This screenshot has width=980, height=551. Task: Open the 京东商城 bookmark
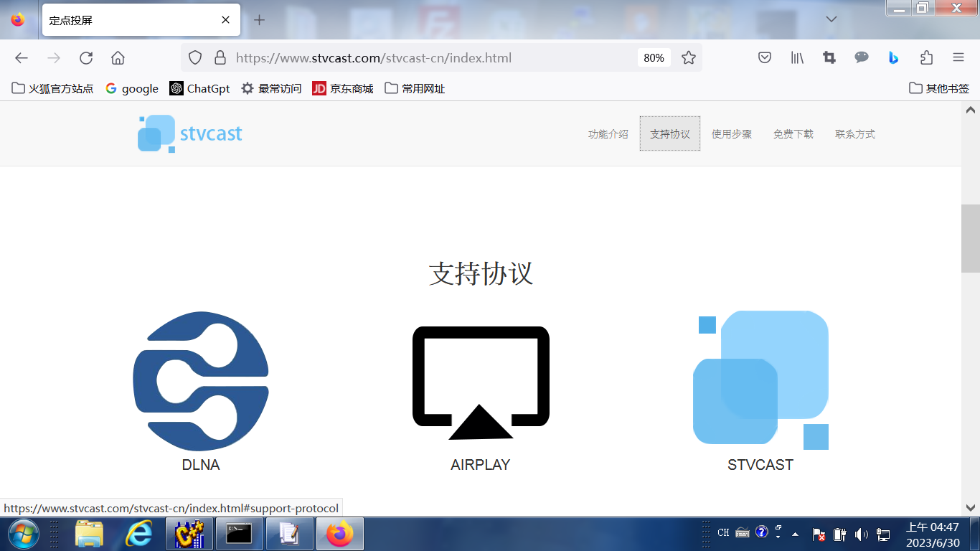click(x=343, y=88)
